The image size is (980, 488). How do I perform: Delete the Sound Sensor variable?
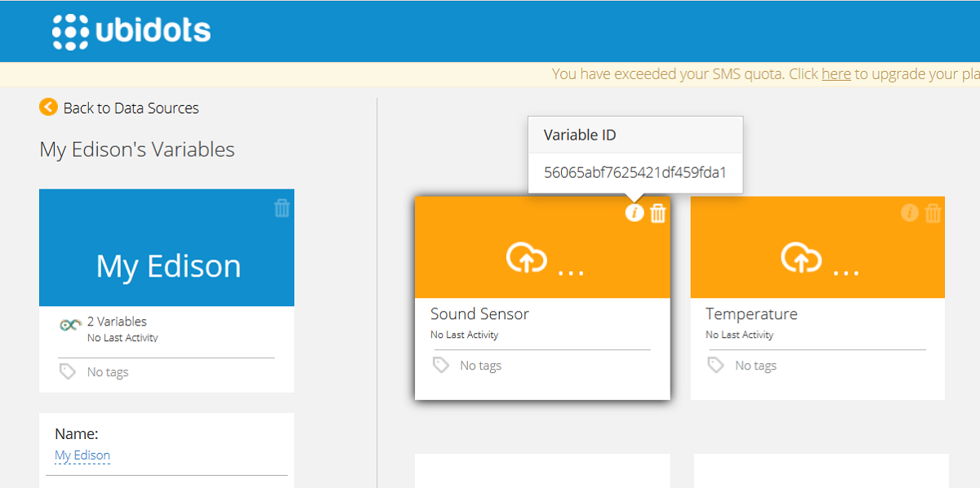(x=657, y=213)
